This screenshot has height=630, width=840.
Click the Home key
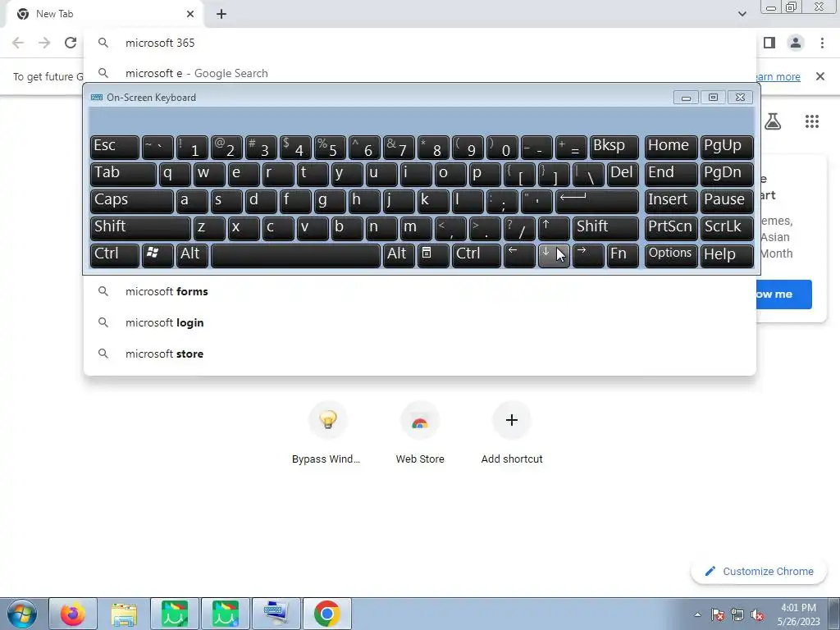click(x=671, y=148)
